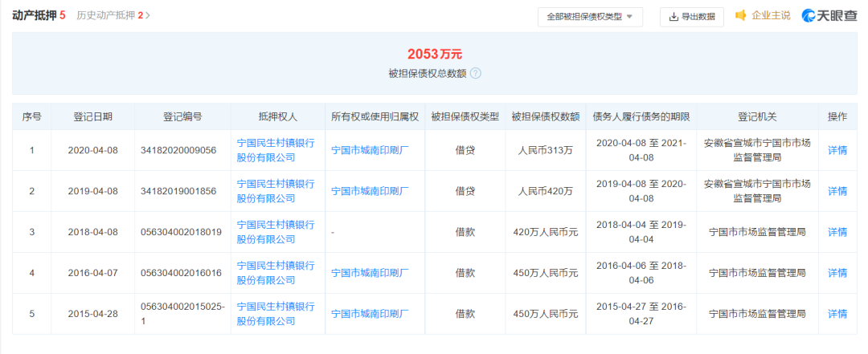Click the 被担保债权类型 column header
868x354 pixels.
[465, 117]
